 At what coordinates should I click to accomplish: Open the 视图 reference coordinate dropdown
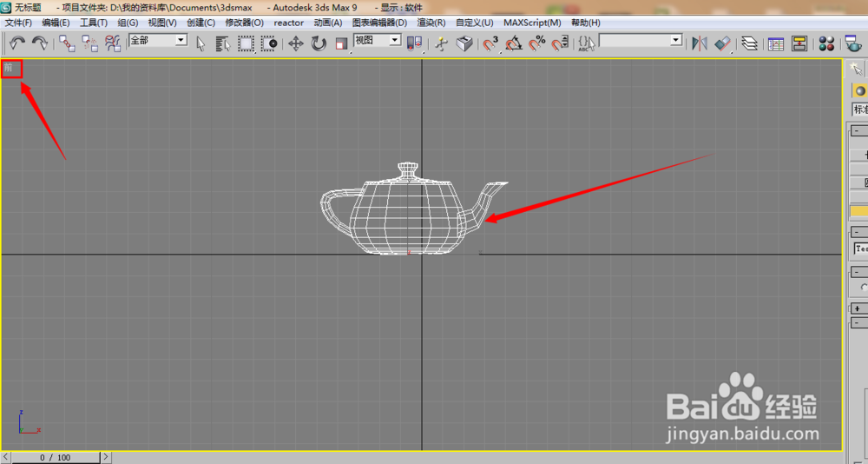point(377,40)
